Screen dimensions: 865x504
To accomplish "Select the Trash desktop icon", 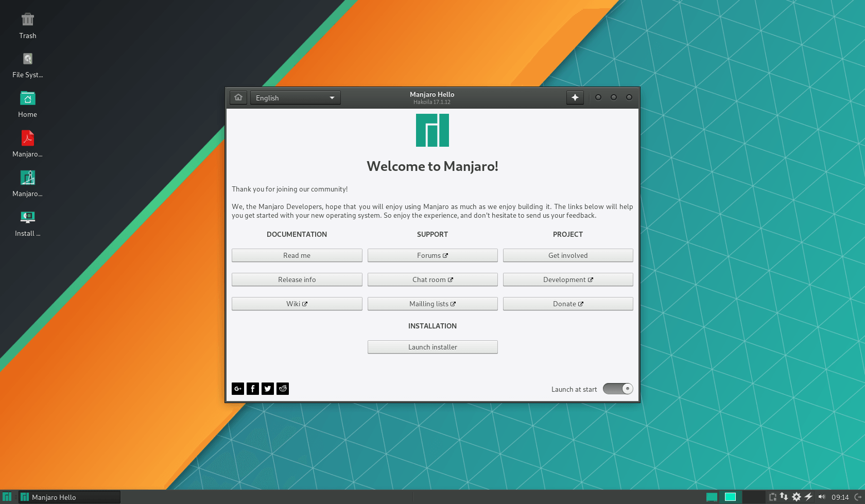I will (28, 26).
